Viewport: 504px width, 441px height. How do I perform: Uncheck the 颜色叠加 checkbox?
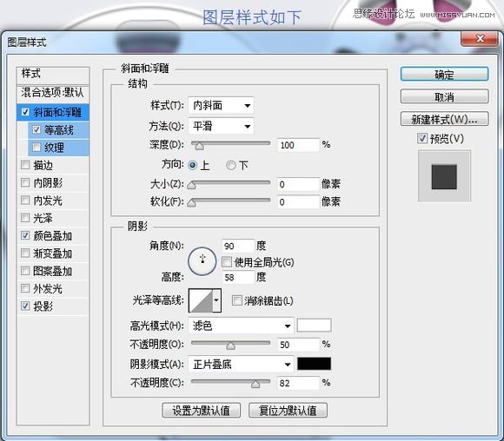coord(25,235)
